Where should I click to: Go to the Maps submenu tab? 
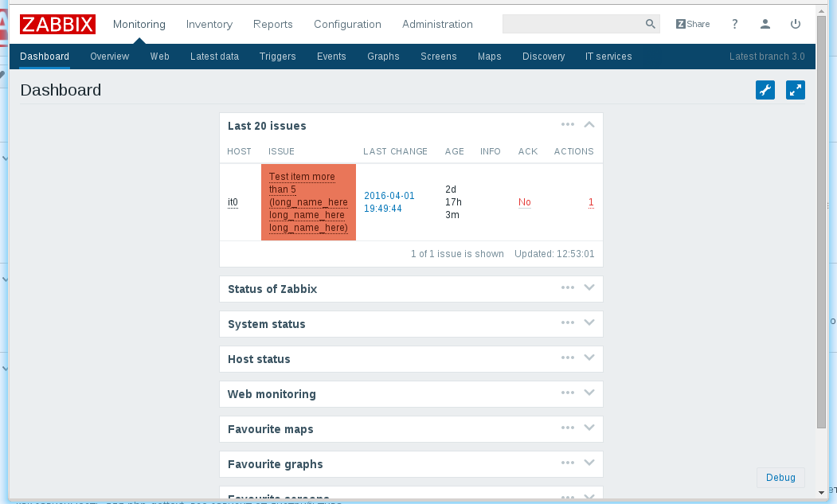point(490,56)
